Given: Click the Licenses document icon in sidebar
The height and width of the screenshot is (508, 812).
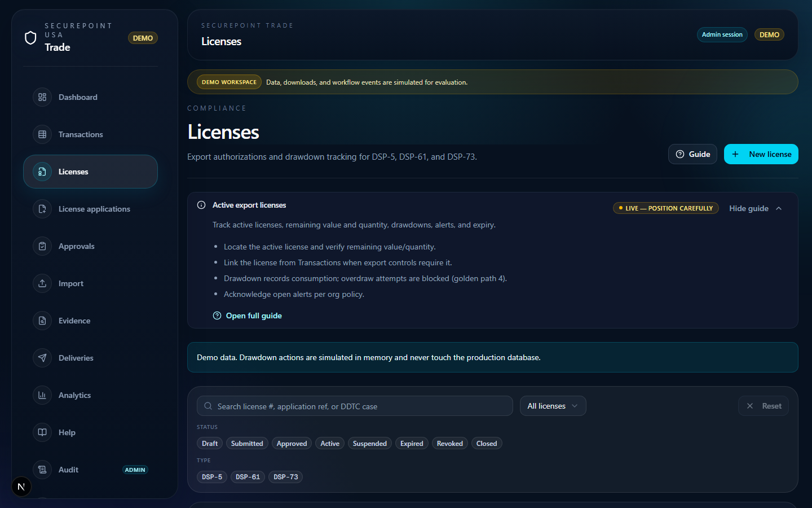Looking at the screenshot, I should [x=42, y=172].
